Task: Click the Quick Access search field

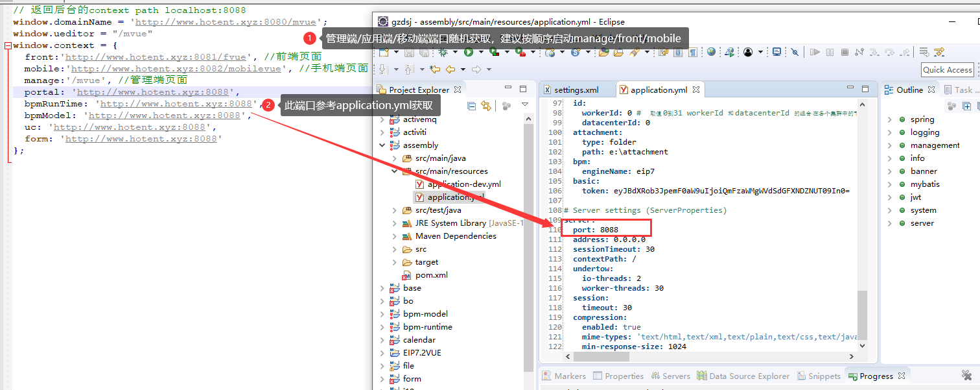Action: (948, 70)
